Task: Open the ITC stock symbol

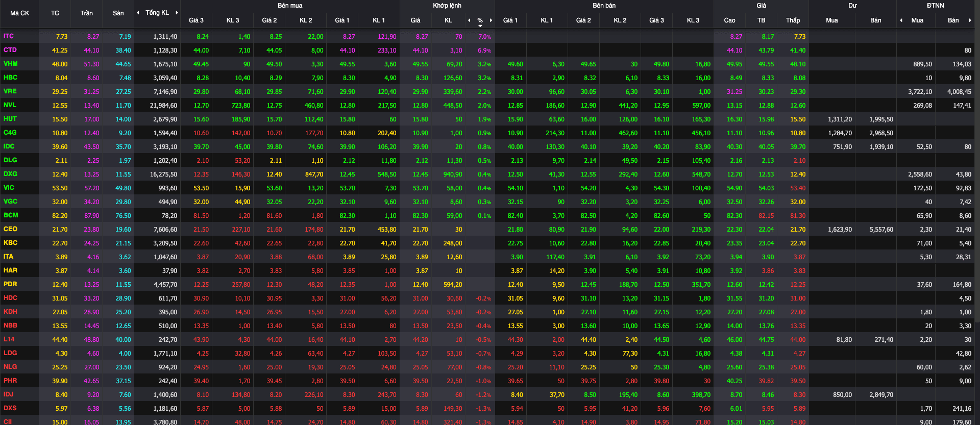Action: coord(9,36)
